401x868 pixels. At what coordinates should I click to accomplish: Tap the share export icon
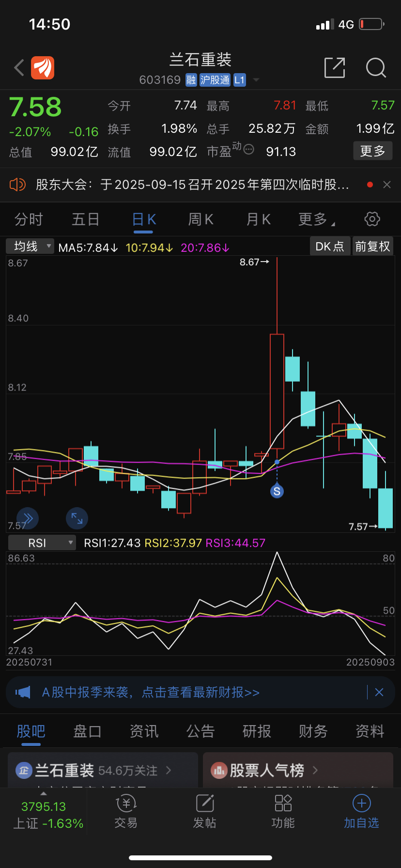coord(335,67)
